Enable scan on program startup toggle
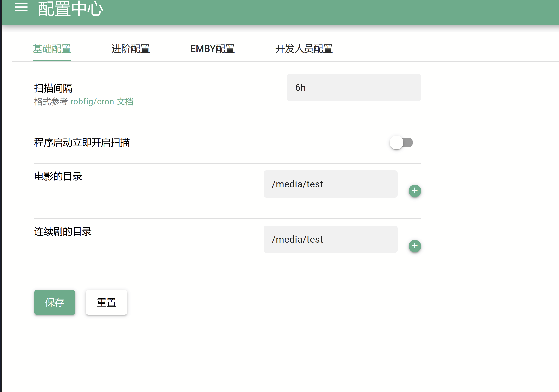This screenshot has height=392, width=559. (x=401, y=142)
